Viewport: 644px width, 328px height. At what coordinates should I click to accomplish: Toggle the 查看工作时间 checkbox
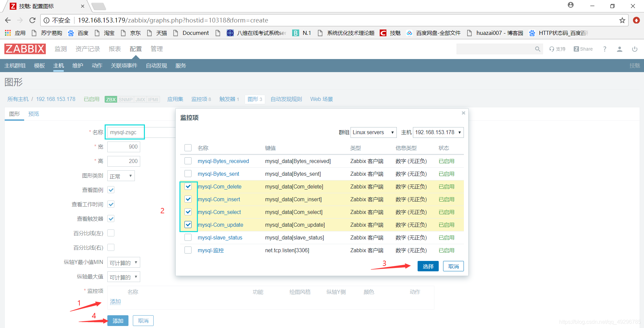pyautogui.click(x=111, y=204)
